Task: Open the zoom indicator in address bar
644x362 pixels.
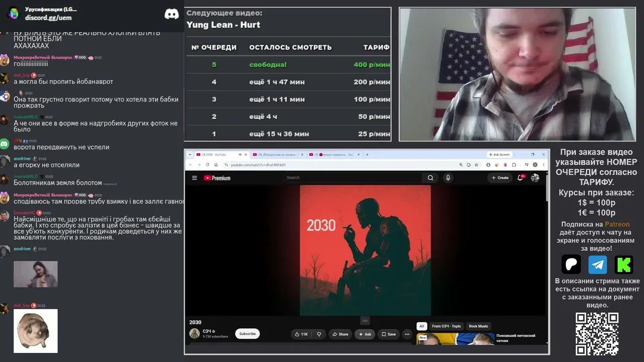Action: (461, 165)
